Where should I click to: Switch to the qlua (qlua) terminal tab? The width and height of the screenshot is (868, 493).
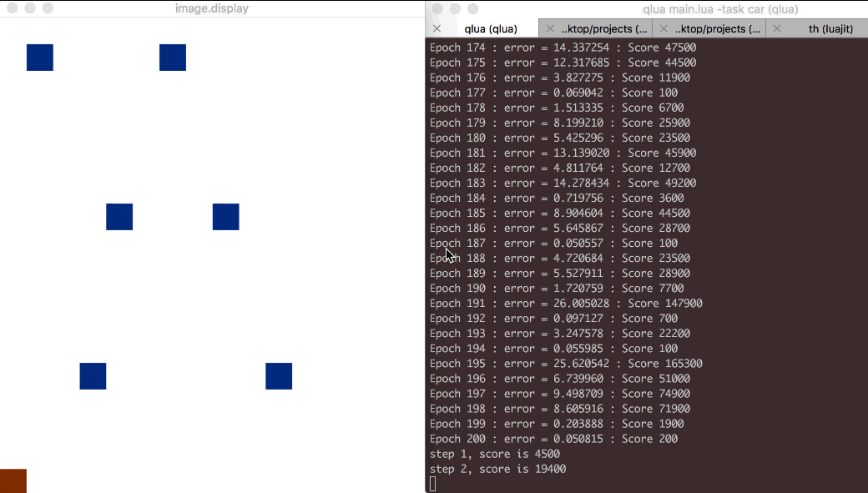point(491,28)
